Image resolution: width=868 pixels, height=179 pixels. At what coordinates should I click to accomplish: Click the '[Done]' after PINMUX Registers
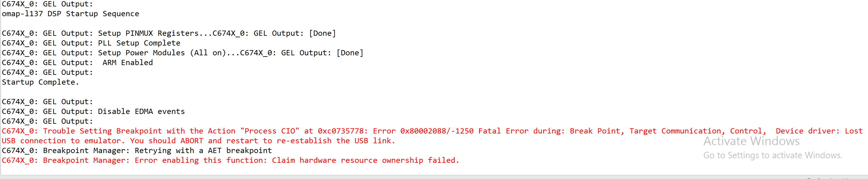pos(323,33)
